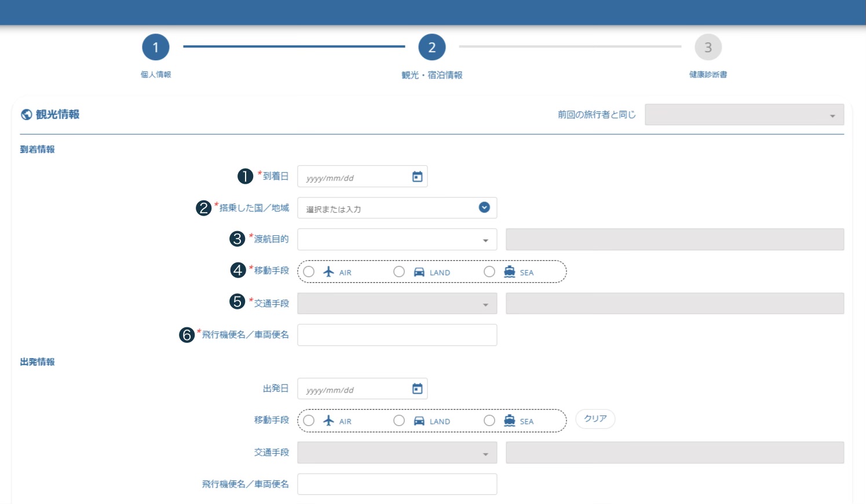This screenshot has height=504, width=866.
Task: Select the AIR radio button for arrival
Action: click(x=309, y=272)
